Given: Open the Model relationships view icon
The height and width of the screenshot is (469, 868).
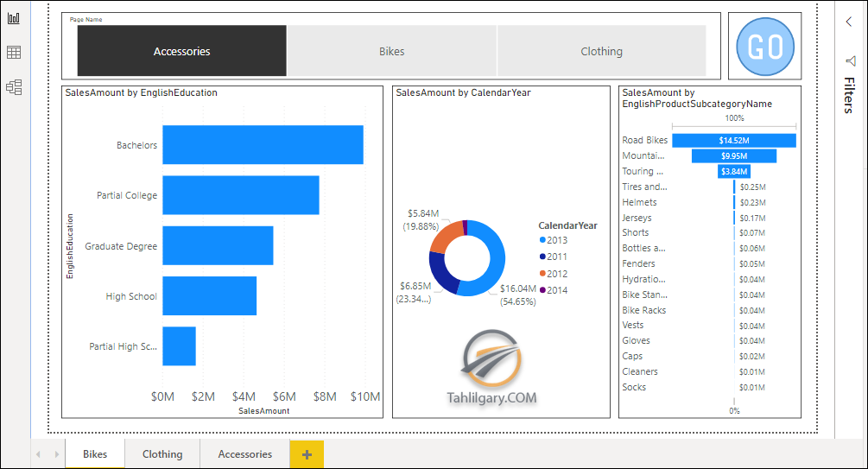Looking at the screenshot, I should pos(14,87).
